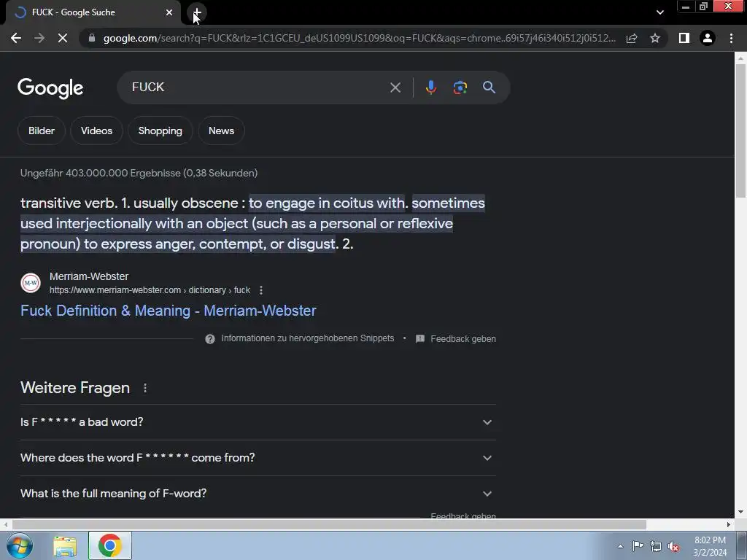Open options dots beside Merriam-Webster URL

point(260,290)
